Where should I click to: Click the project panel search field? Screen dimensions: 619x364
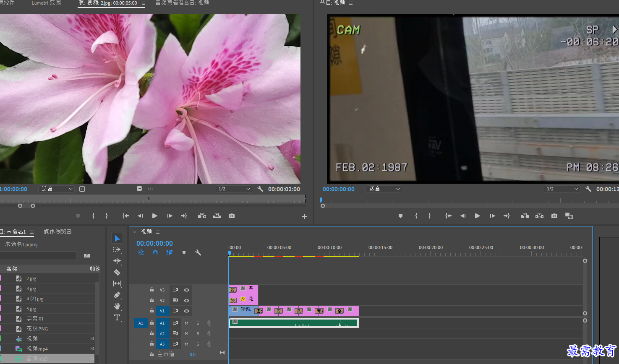(x=38, y=255)
